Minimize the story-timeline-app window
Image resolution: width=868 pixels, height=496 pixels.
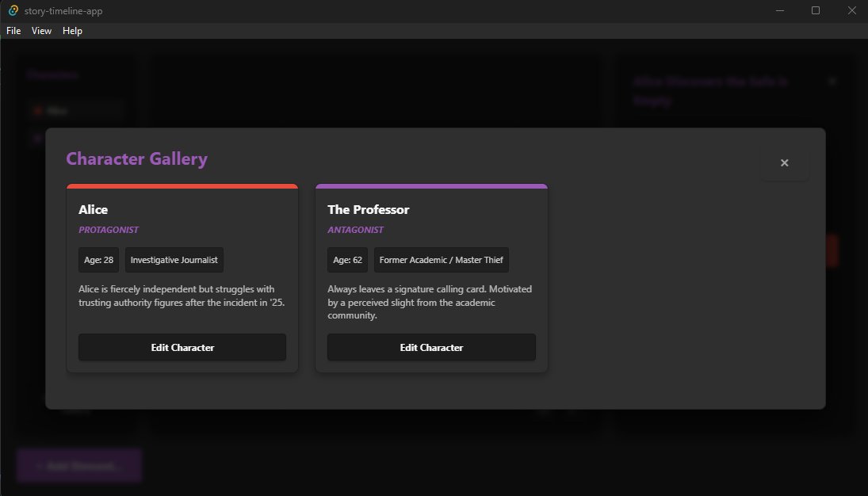[780, 10]
